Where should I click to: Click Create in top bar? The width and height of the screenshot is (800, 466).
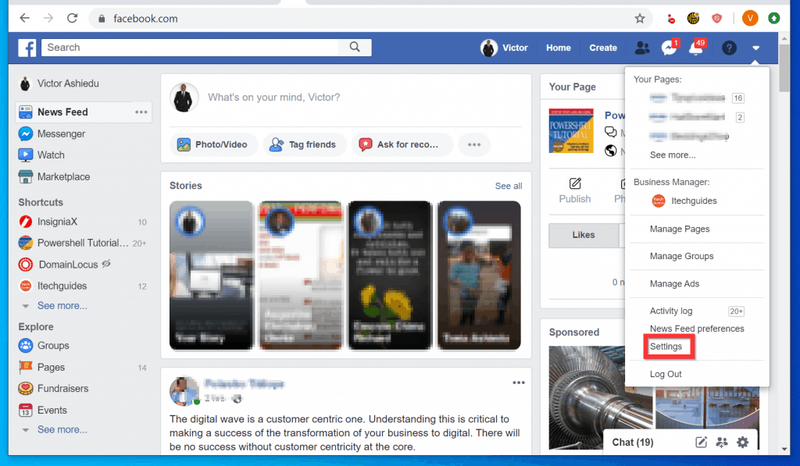603,48
